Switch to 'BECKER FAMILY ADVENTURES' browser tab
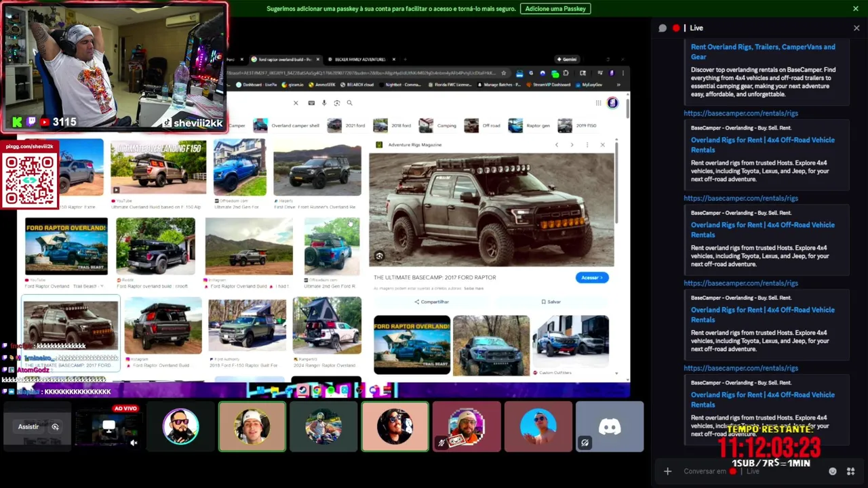 tap(360, 59)
